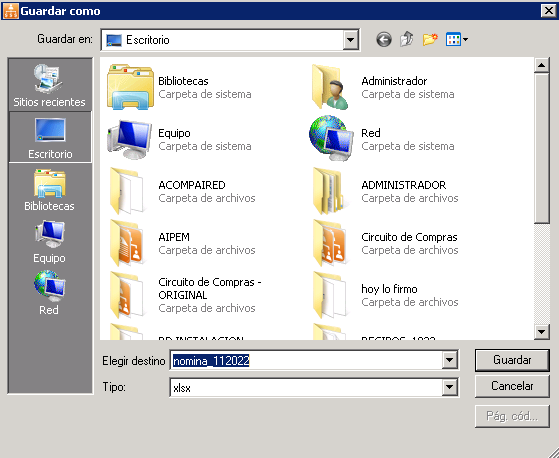Click the 'ADMINISTRADOR' folder name text
The image size is (559, 458).
404,185
